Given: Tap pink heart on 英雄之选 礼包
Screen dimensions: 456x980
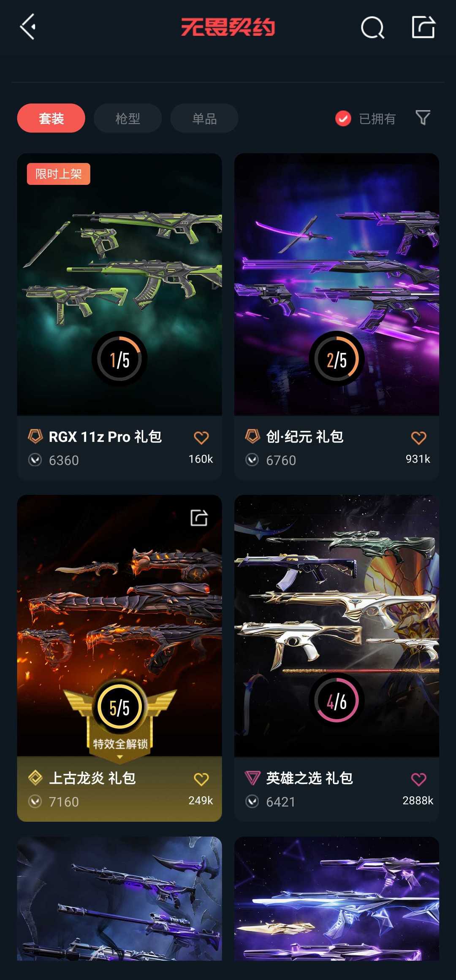Looking at the screenshot, I should tap(419, 779).
